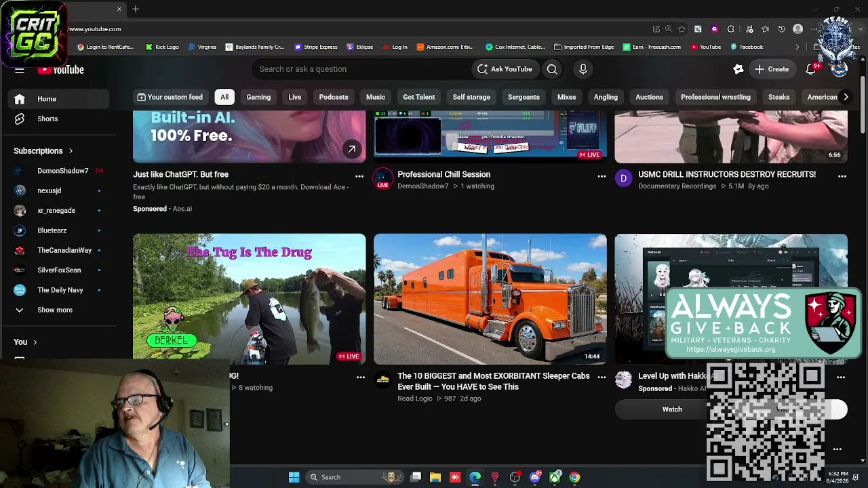Run search with the magnifier button
Screen dimensions: 868x488
[552, 69]
